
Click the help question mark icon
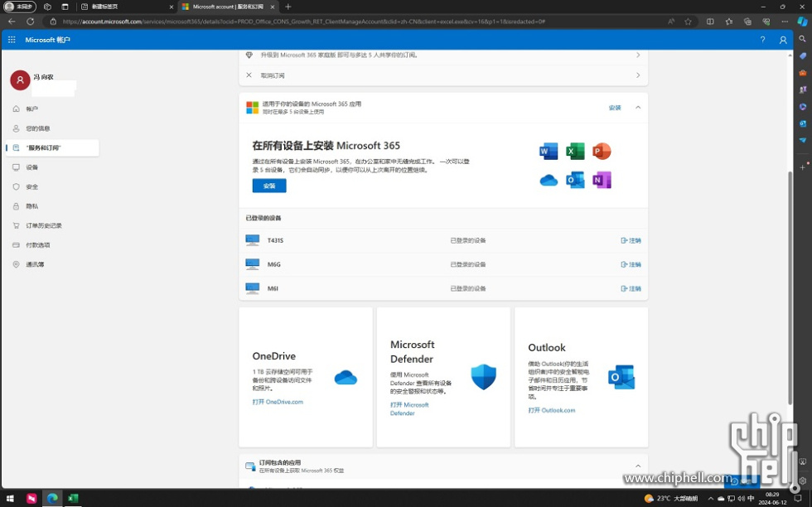pyautogui.click(x=762, y=40)
